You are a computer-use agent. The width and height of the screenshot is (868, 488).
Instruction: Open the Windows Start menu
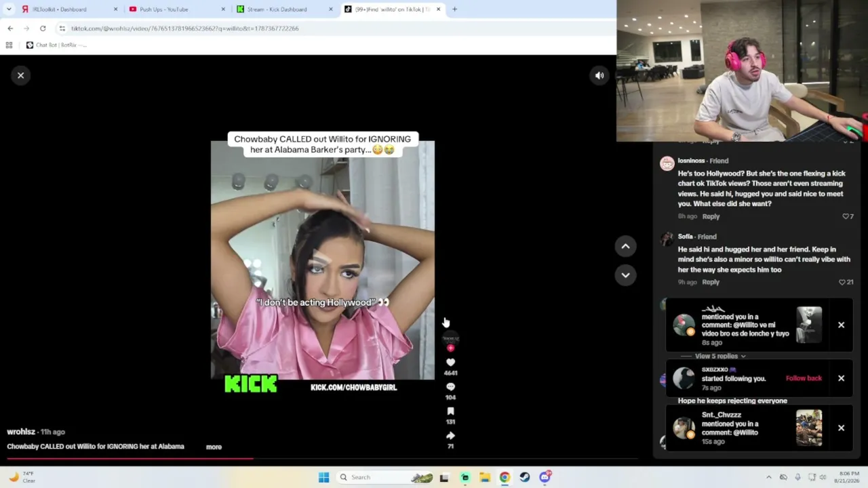323,477
